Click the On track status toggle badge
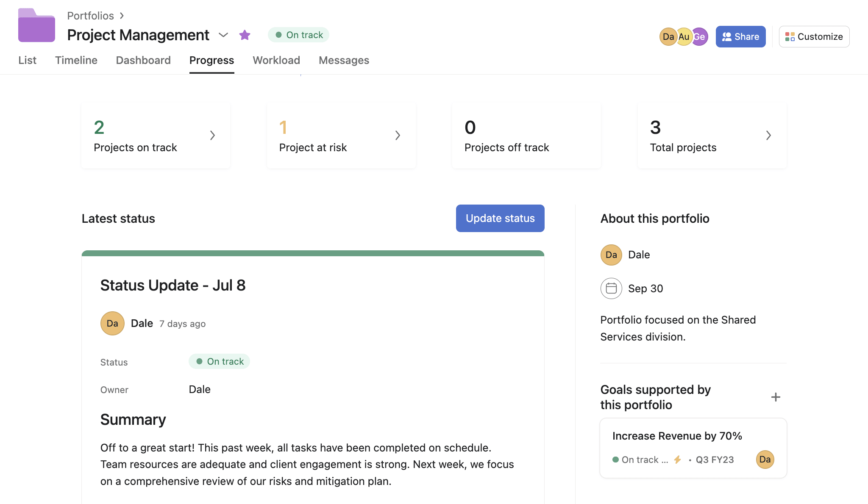The image size is (868, 504). pyautogui.click(x=299, y=34)
